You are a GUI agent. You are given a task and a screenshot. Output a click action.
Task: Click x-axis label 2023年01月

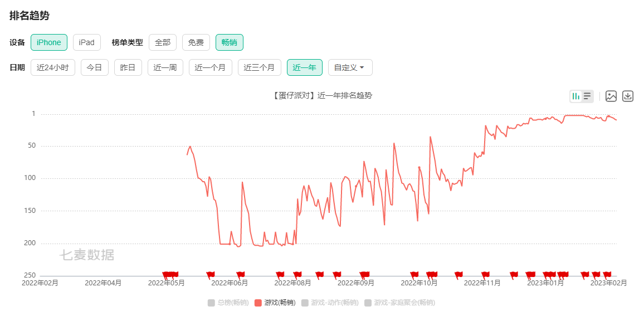[x=545, y=283]
